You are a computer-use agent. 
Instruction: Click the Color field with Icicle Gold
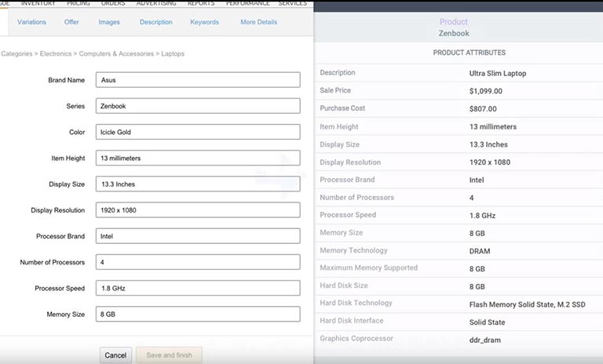[198, 132]
